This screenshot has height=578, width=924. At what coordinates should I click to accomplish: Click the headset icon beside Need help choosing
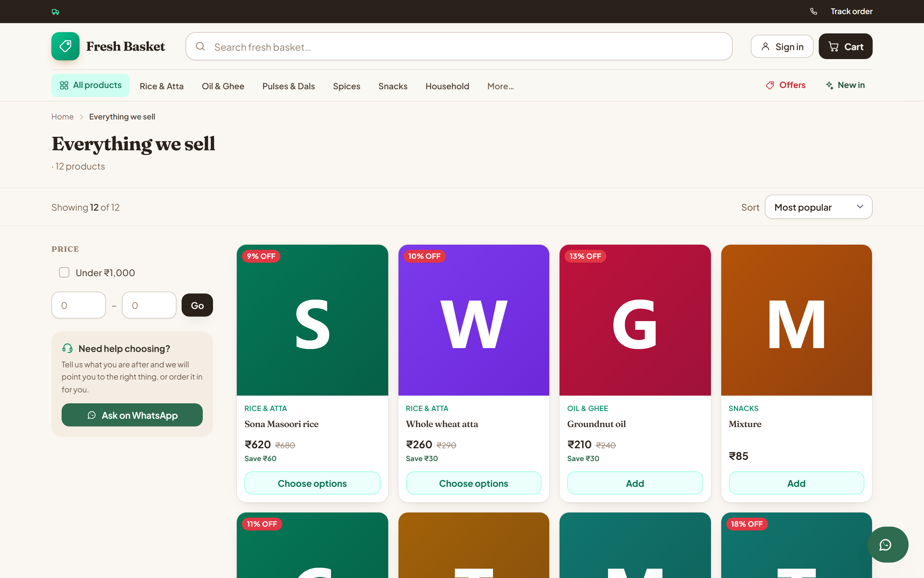click(x=67, y=348)
